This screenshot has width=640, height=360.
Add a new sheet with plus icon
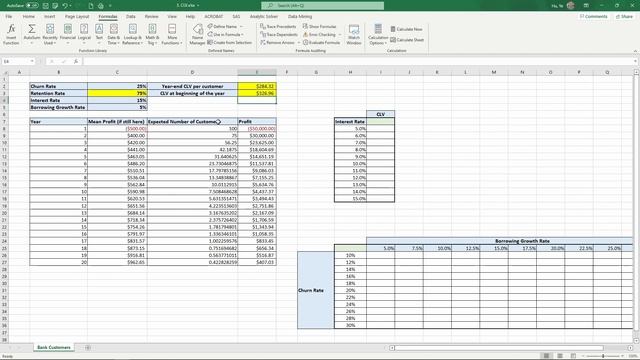click(x=88, y=347)
